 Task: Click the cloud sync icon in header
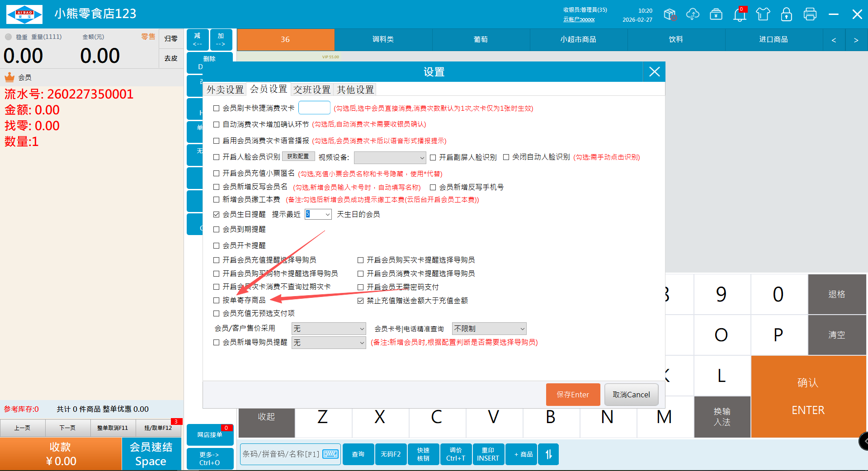pos(693,14)
